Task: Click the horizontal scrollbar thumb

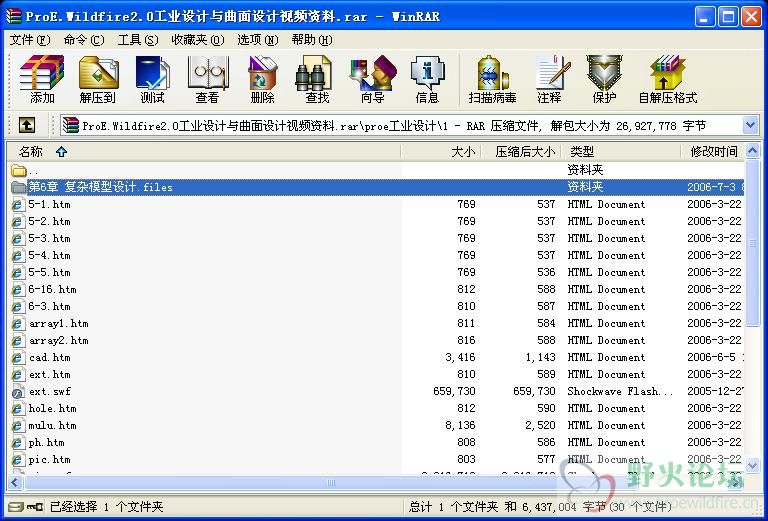Action: [x=331, y=482]
